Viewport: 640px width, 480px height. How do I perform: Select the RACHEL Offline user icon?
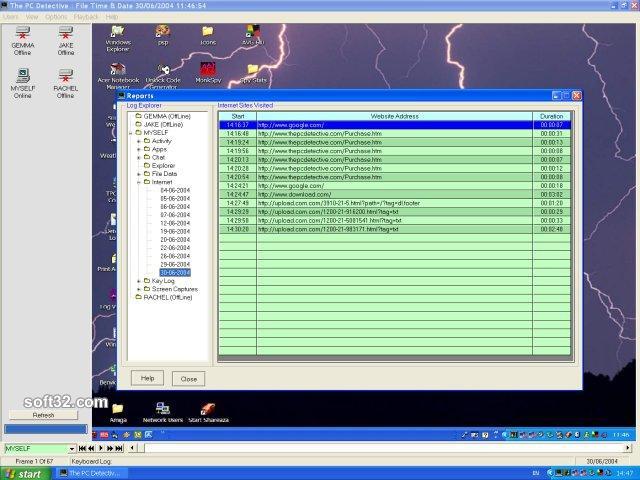pos(65,84)
